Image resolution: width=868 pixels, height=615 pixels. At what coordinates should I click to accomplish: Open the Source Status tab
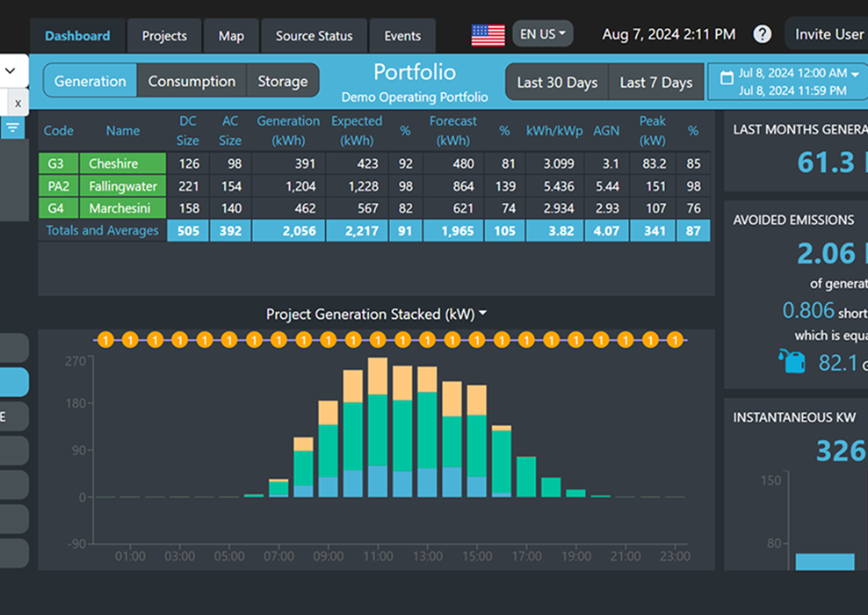[314, 36]
